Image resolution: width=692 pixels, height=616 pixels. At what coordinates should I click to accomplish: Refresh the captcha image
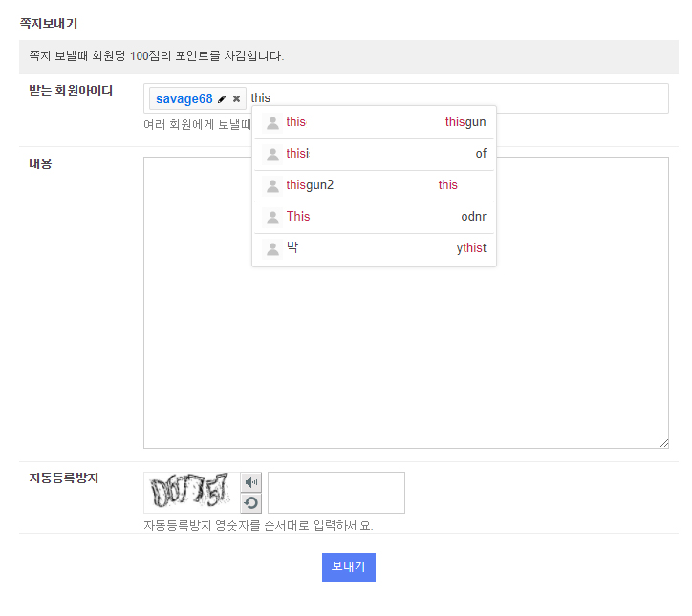[251, 503]
